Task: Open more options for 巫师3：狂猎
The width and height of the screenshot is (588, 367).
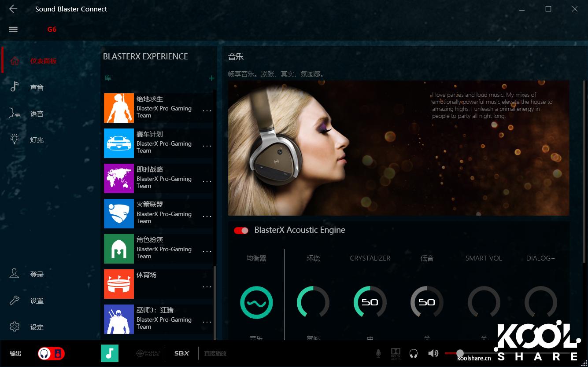Action: click(207, 322)
